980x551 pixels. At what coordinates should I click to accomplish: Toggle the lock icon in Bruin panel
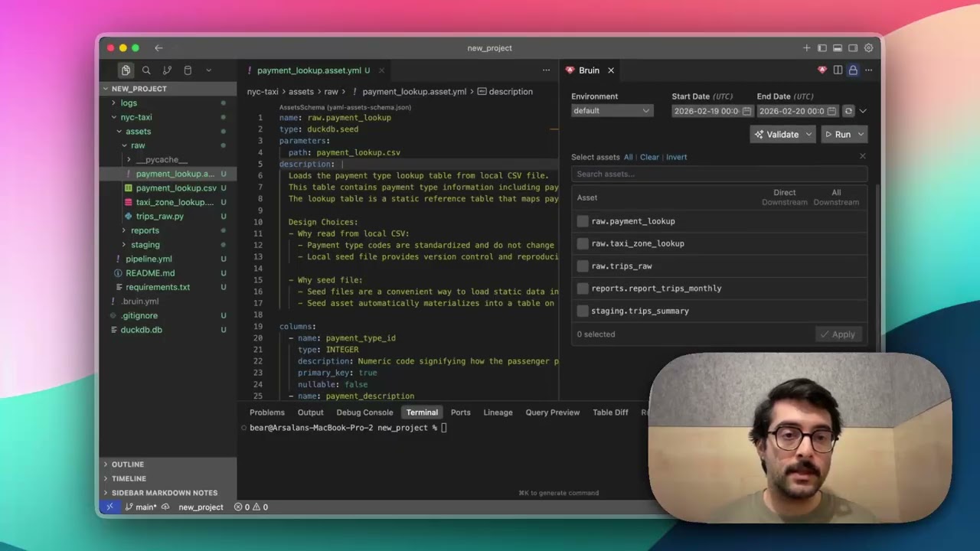point(853,70)
